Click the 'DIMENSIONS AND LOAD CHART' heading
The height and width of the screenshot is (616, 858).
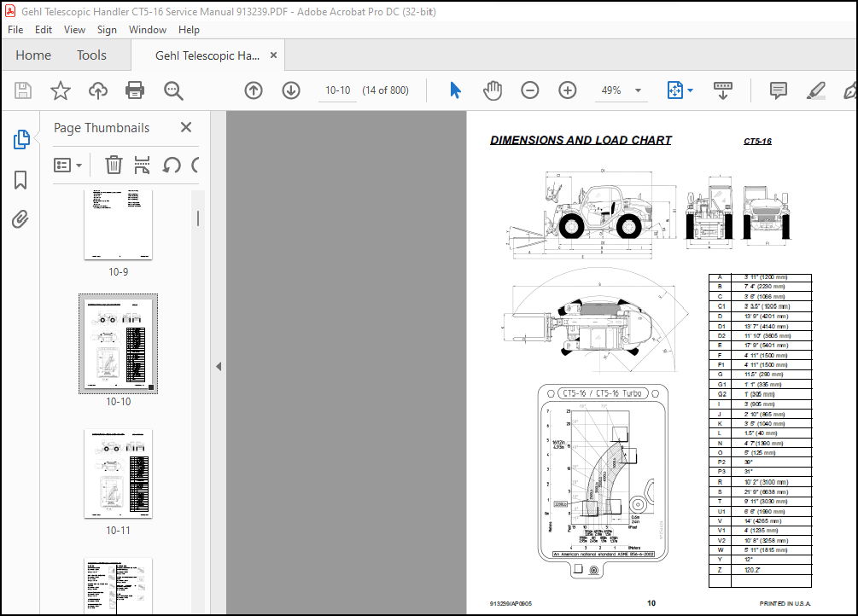581,141
